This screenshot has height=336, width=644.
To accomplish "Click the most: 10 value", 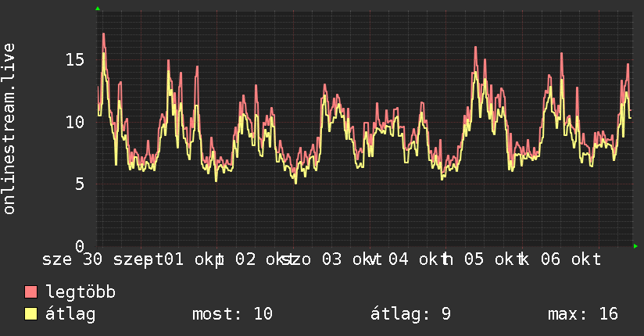I will [x=232, y=314].
